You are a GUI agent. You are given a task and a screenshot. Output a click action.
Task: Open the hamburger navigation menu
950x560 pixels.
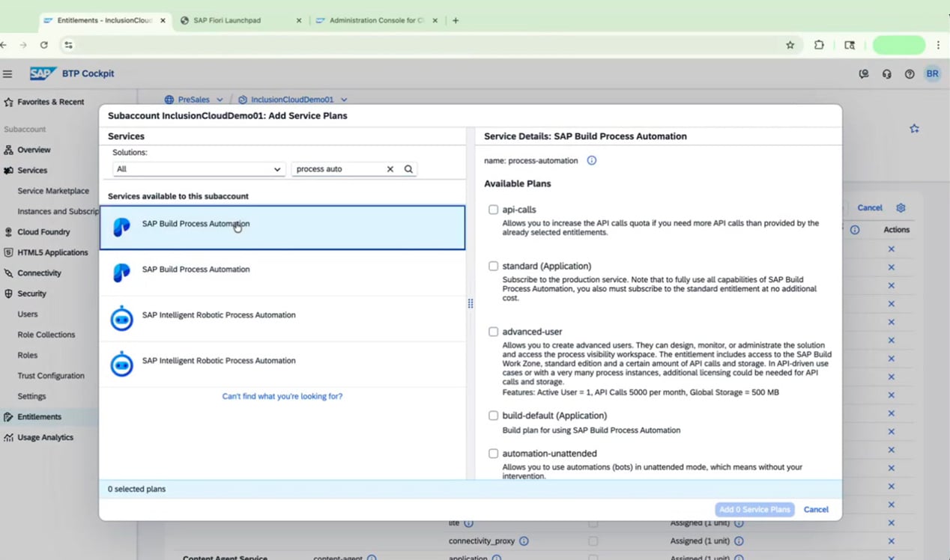7,74
